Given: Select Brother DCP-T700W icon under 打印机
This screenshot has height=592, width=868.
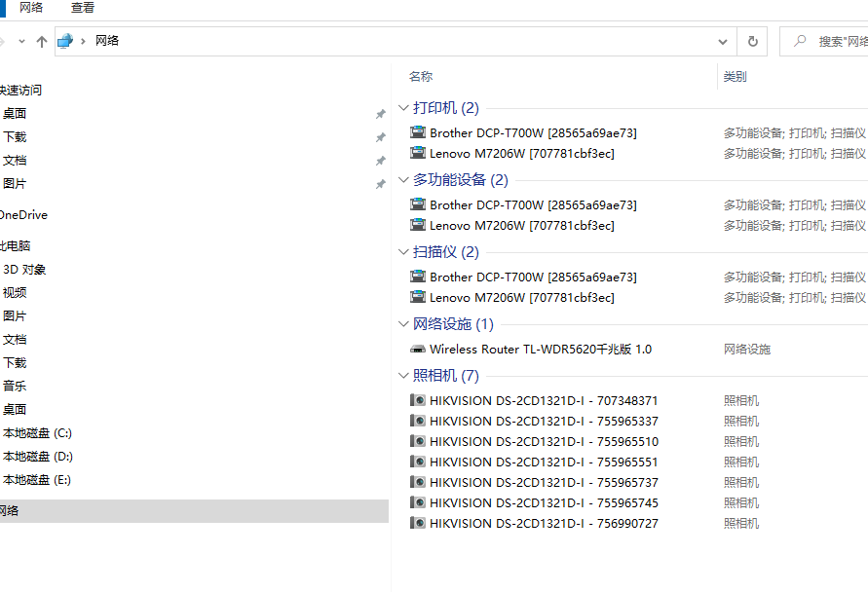Looking at the screenshot, I should [418, 132].
